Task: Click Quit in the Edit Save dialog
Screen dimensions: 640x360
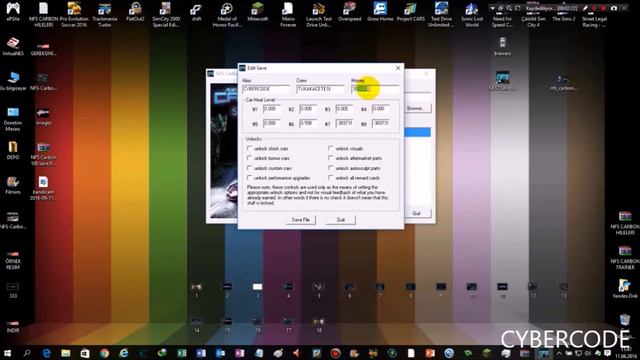Action: click(341, 220)
